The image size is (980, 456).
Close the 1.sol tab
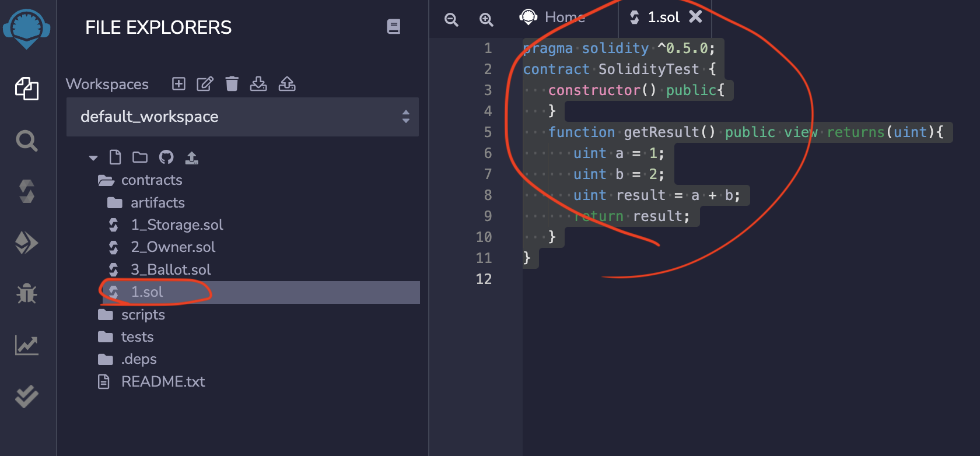point(695,16)
